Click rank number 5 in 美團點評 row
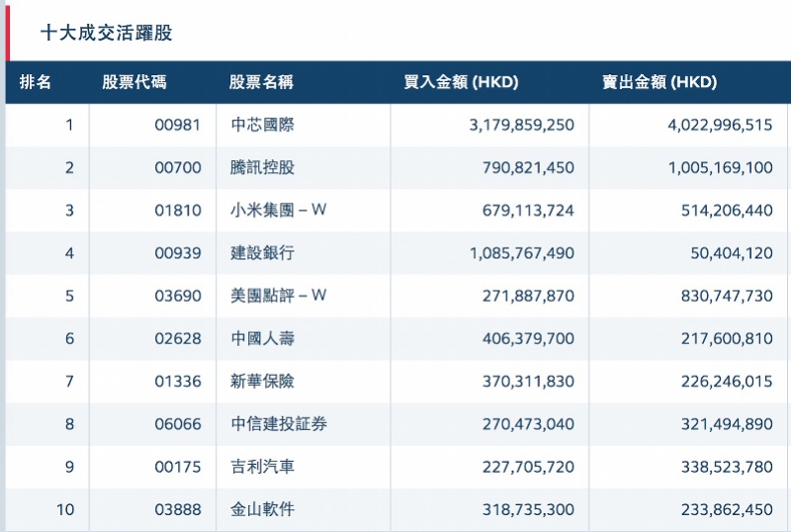791x532 pixels. pyautogui.click(x=69, y=296)
